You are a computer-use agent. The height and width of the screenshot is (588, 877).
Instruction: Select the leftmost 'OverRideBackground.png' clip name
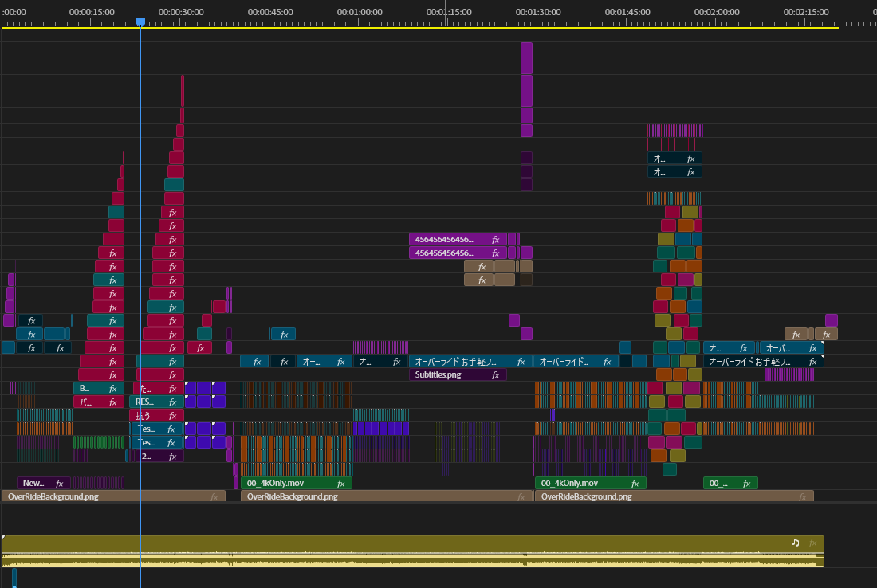[53, 497]
